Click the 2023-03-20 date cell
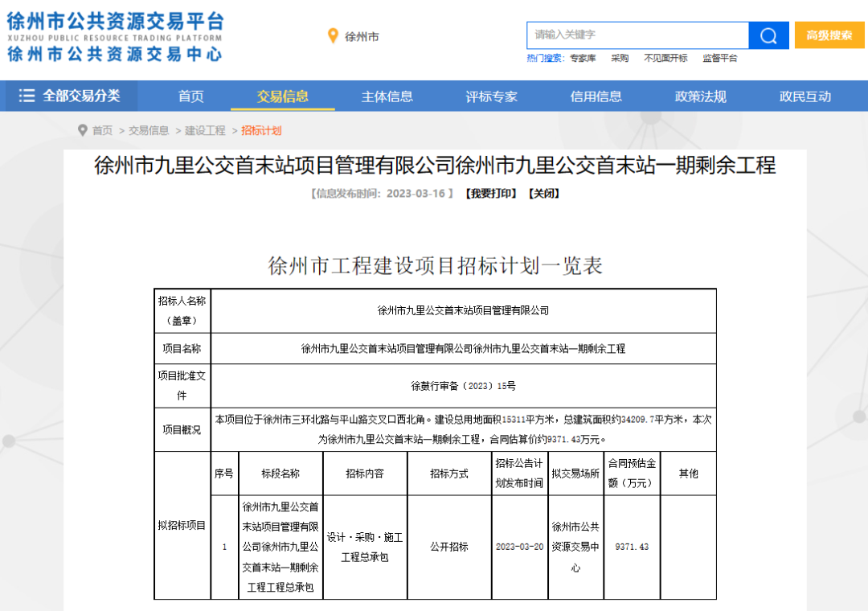The image size is (868, 611). pos(519,547)
